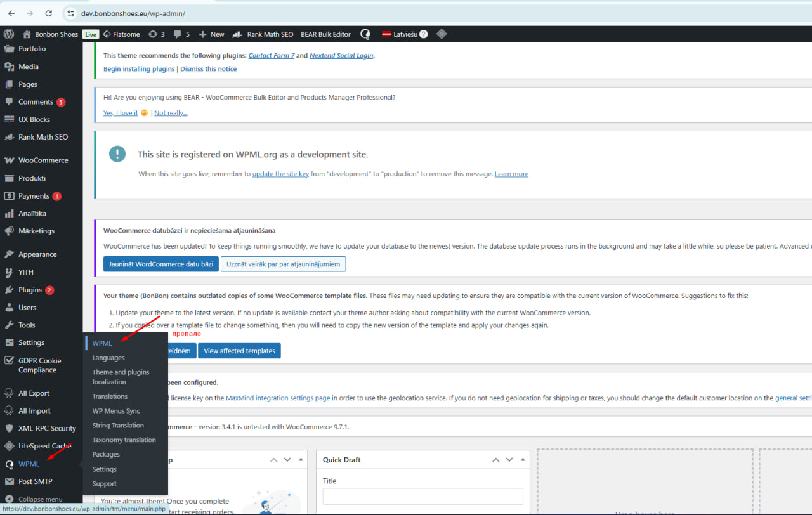The width and height of the screenshot is (812, 515).
Task: Open site information icon in address bar
Action: click(x=71, y=13)
